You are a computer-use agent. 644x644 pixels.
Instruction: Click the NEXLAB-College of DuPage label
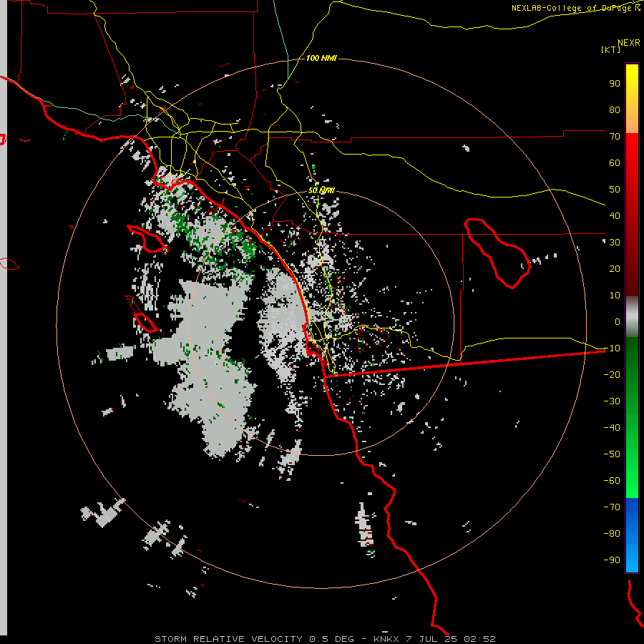click(x=576, y=8)
